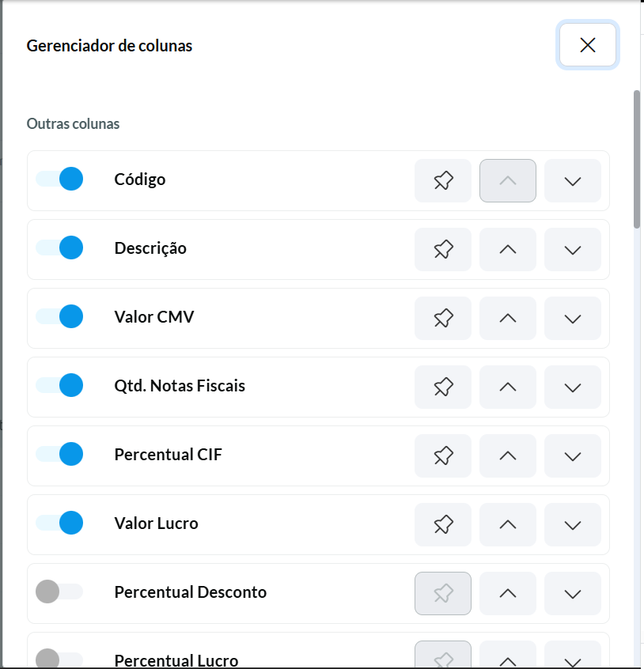Pin the Descrição column
This screenshot has height=669, width=644.
click(x=443, y=249)
